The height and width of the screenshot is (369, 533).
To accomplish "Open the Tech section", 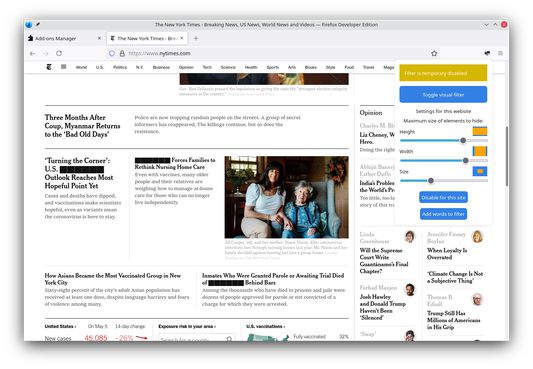I will point(207,67).
